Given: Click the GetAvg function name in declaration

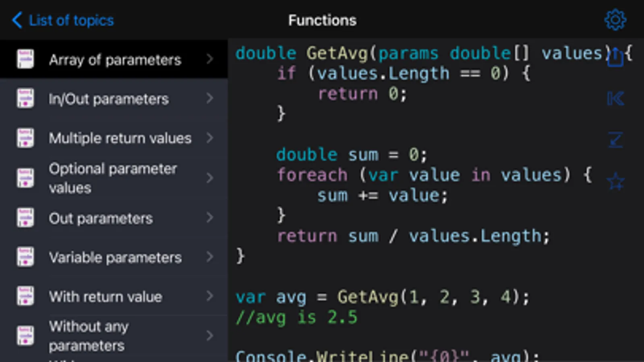Looking at the screenshot, I should 337,53.
